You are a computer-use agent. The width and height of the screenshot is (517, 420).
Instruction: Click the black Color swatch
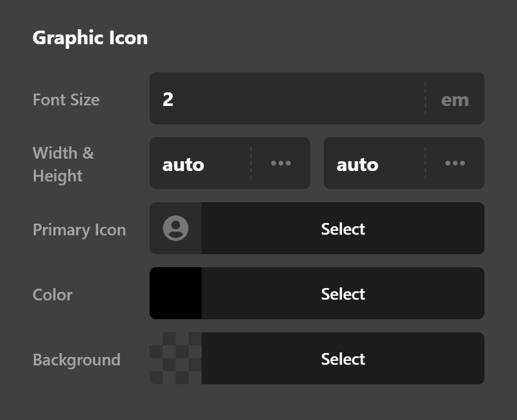click(x=176, y=293)
